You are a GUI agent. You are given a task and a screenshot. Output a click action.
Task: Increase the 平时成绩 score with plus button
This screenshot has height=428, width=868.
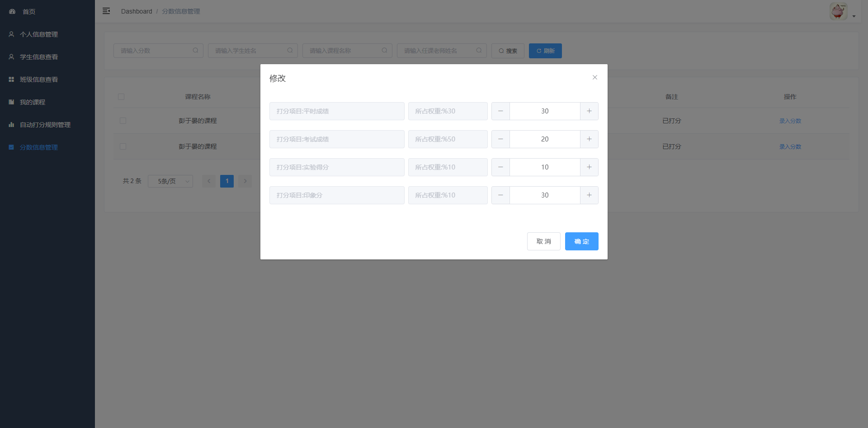click(x=589, y=111)
